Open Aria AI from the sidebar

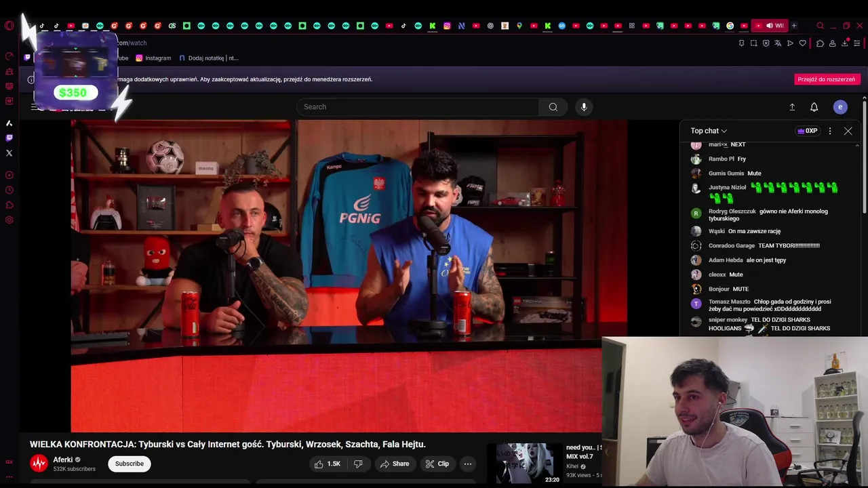pyautogui.click(x=9, y=123)
